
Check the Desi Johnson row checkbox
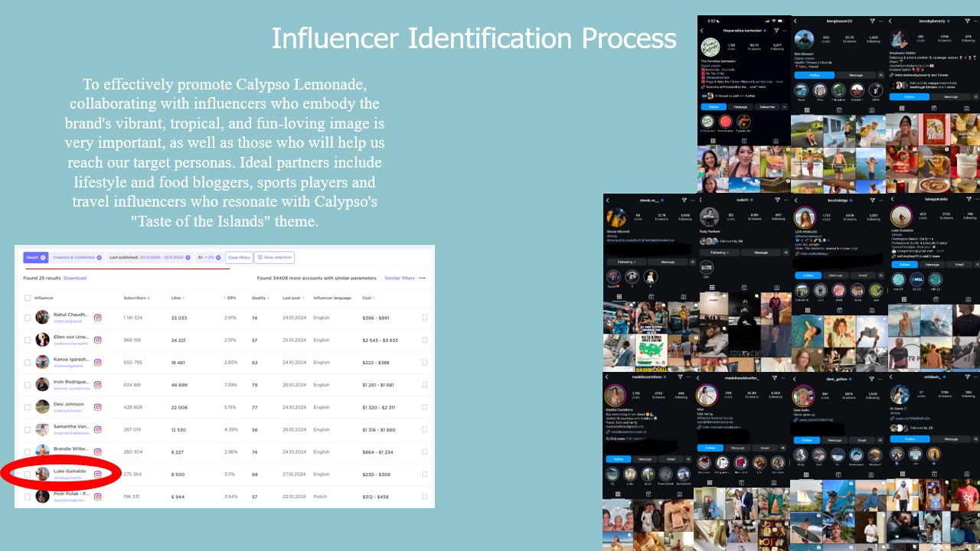[28, 407]
